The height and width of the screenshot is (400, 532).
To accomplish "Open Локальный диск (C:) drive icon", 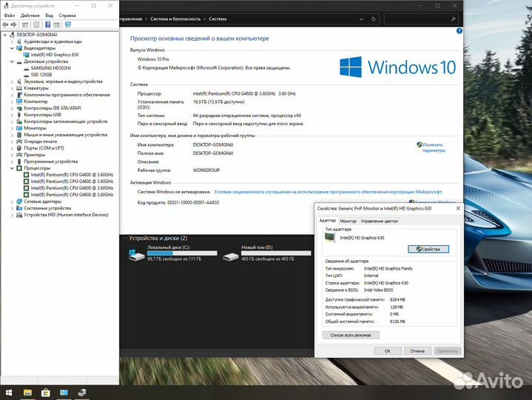I will [136, 255].
